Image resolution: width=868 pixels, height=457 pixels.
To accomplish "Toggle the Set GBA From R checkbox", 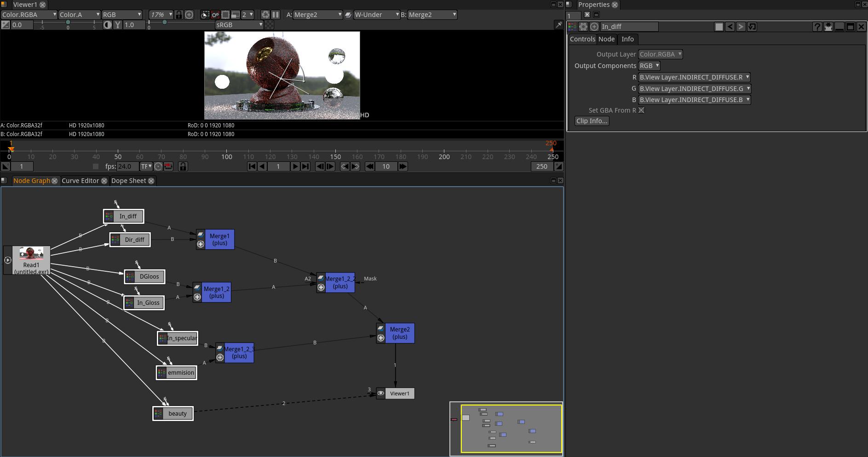I will 641,110.
